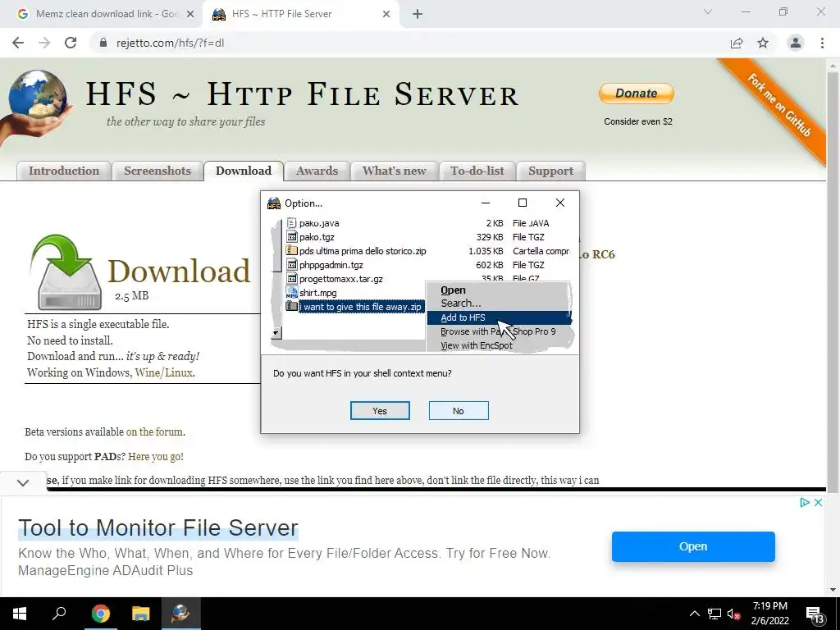
Task: Open Chrome three-dot menu
Action: [x=822, y=43]
